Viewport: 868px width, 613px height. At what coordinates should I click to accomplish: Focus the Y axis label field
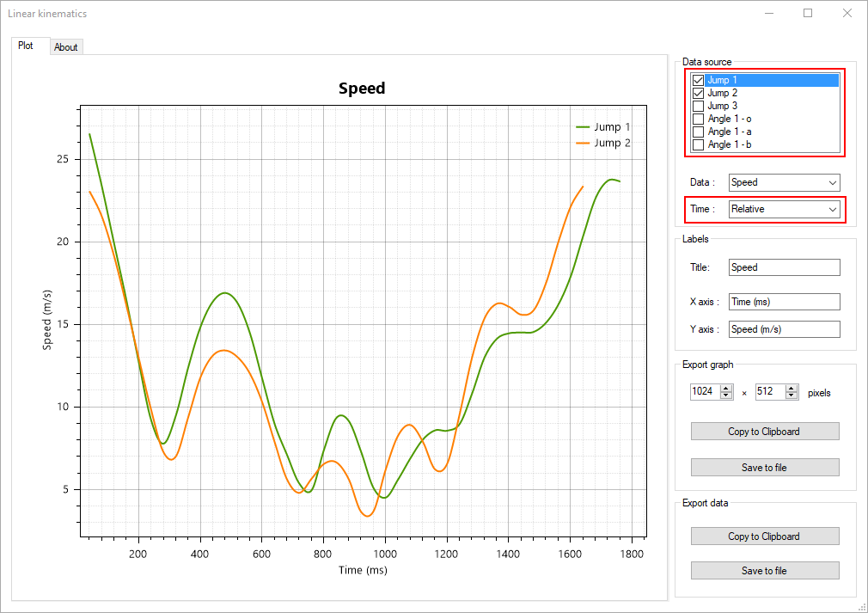tap(784, 329)
